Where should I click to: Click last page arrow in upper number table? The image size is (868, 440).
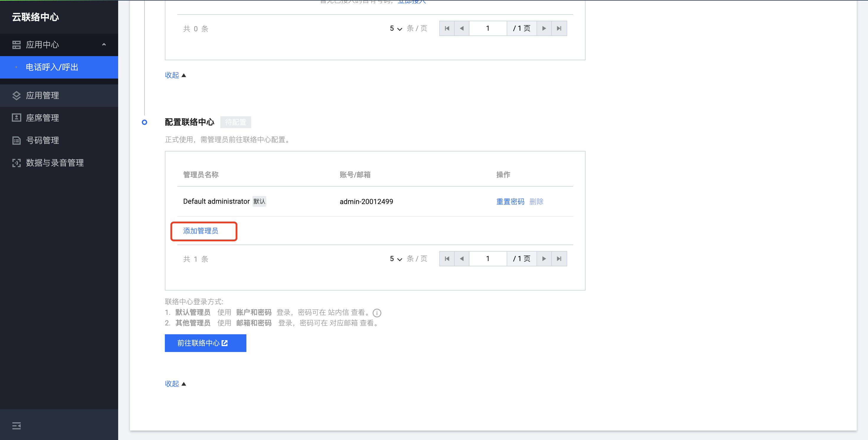coord(559,28)
